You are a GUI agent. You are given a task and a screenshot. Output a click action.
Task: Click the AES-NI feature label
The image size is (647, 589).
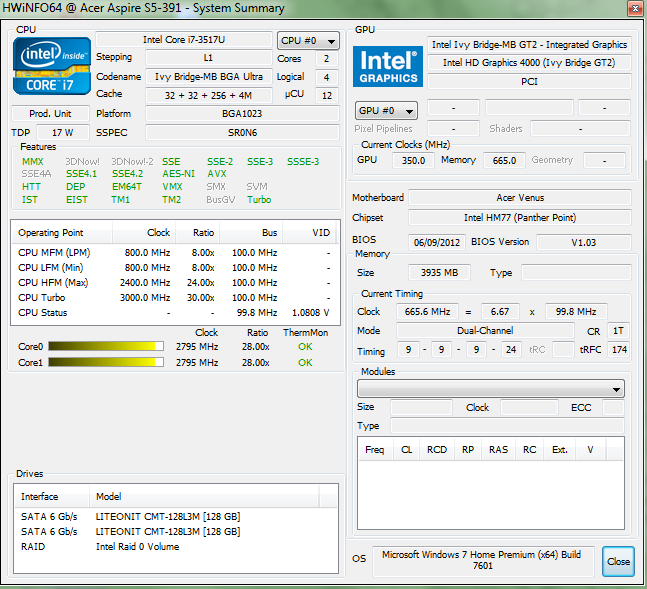pyautogui.click(x=178, y=174)
